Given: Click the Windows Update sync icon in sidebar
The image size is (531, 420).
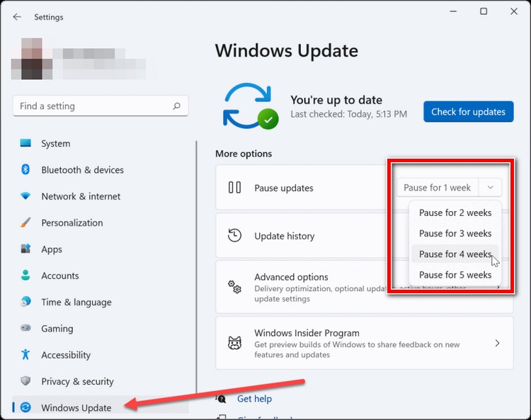Looking at the screenshot, I should (25, 407).
